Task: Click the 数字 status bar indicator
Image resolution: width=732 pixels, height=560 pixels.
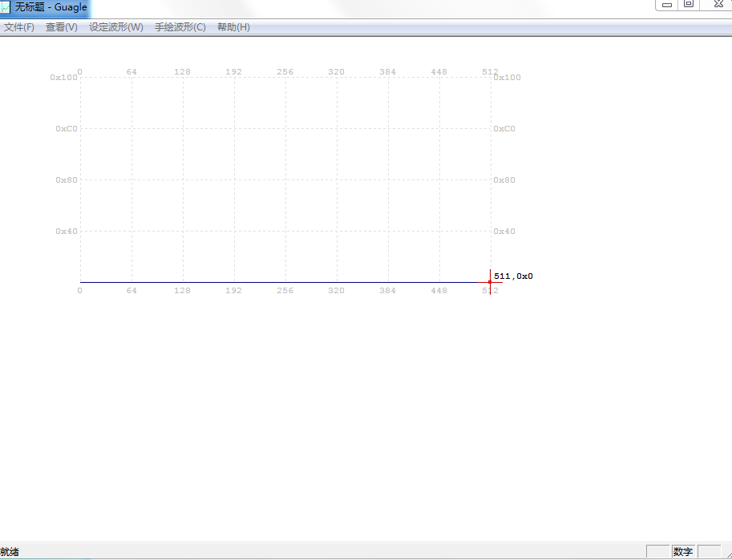Action: [683, 552]
